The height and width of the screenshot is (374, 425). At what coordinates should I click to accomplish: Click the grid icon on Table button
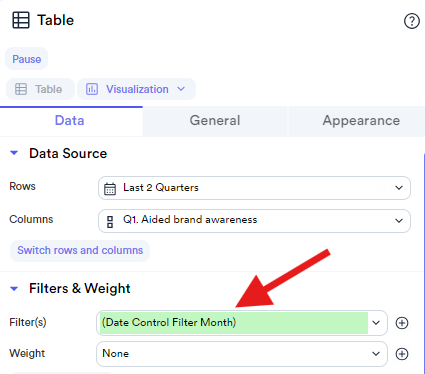pyautogui.click(x=21, y=89)
